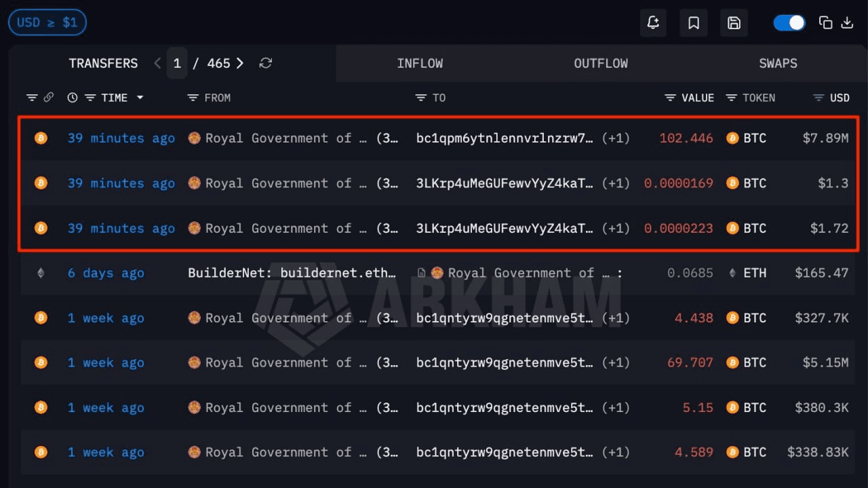Open BuilderNet: buildernet.eth sender link
The image size is (868, 488).
click(292, 273)
